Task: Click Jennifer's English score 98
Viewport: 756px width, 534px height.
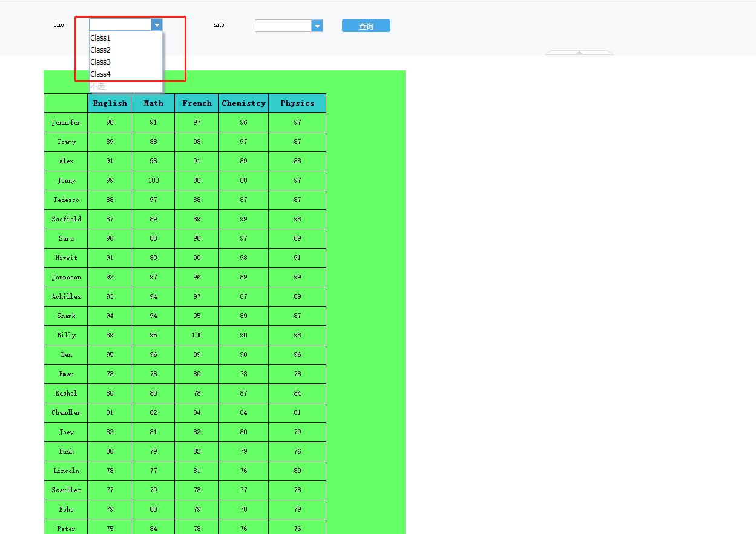Action: 110,122
